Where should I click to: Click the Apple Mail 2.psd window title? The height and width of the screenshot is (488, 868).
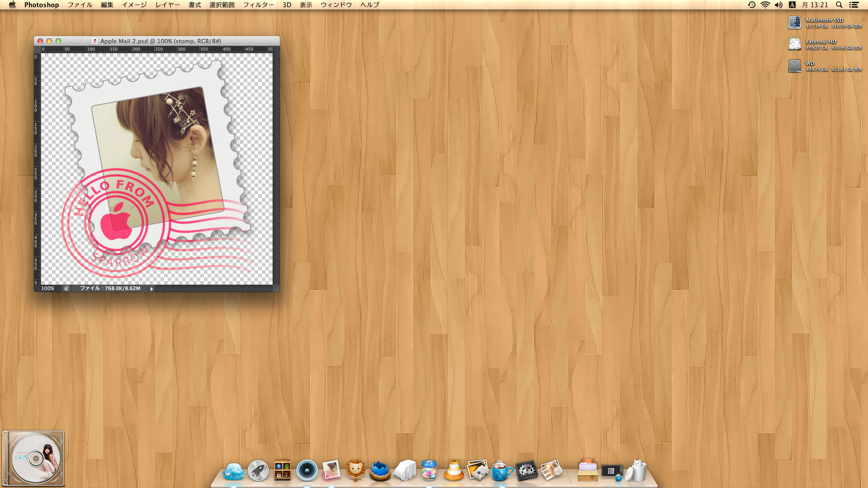click(160, 41)
